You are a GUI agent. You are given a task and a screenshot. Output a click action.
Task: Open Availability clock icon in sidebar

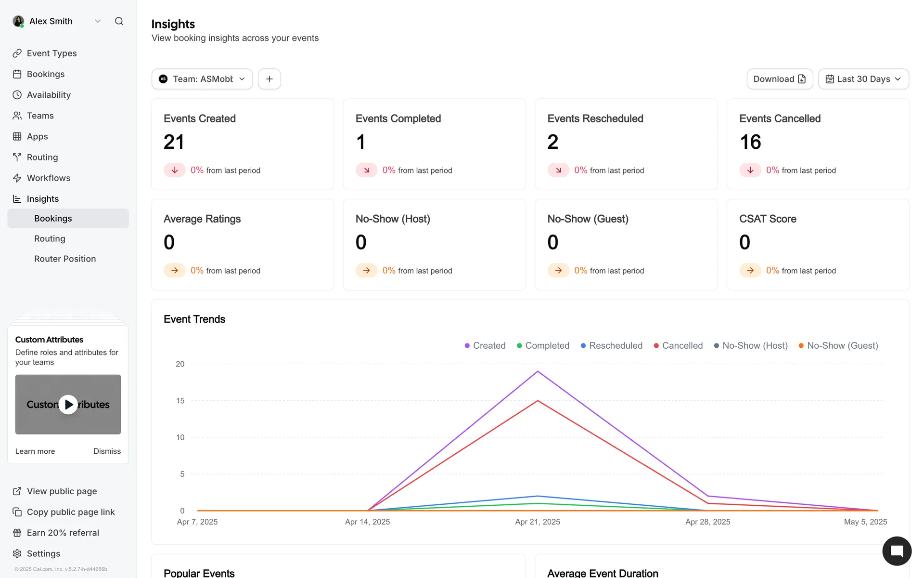(17, 95)
